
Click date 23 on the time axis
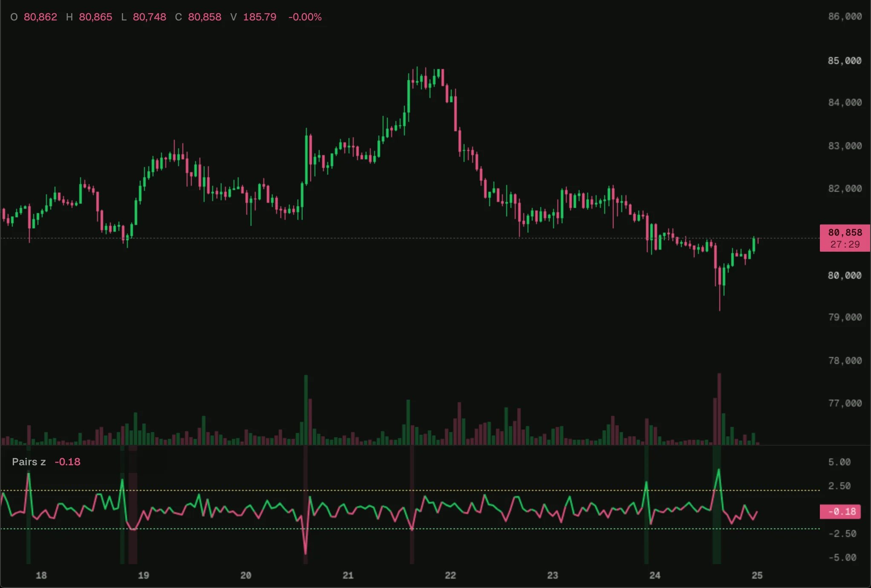click(x=553, y=576)
